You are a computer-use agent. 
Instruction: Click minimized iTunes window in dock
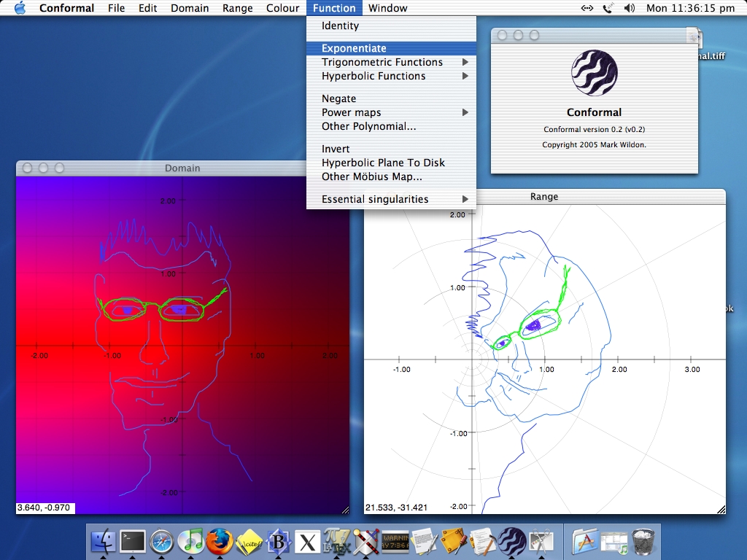click(x=614, y=542)
